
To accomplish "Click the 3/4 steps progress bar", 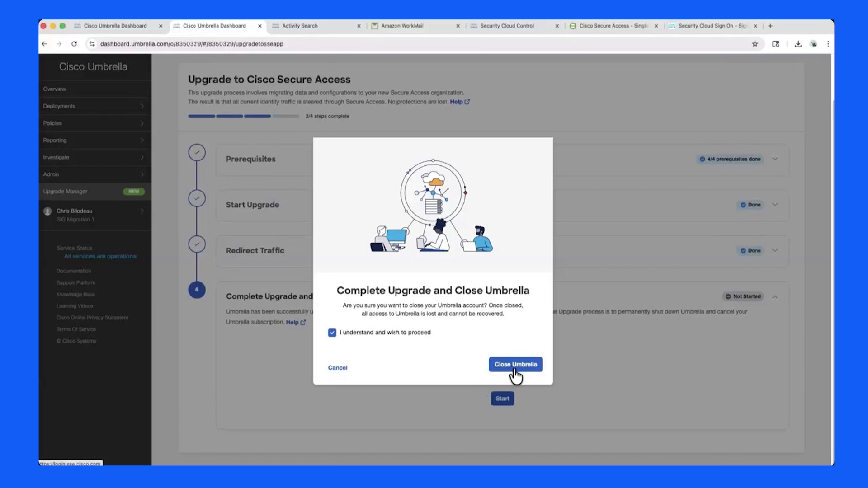I will [x=244, y=116].
